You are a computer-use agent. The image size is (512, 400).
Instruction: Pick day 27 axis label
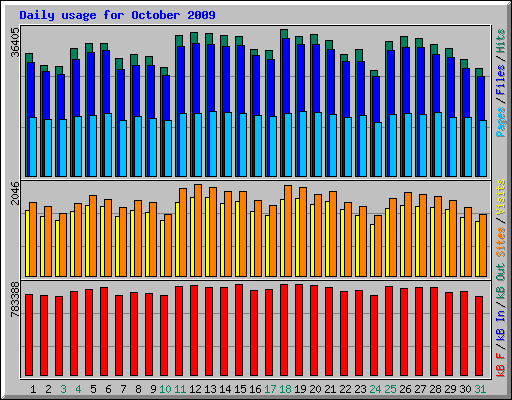coord(420,389)
